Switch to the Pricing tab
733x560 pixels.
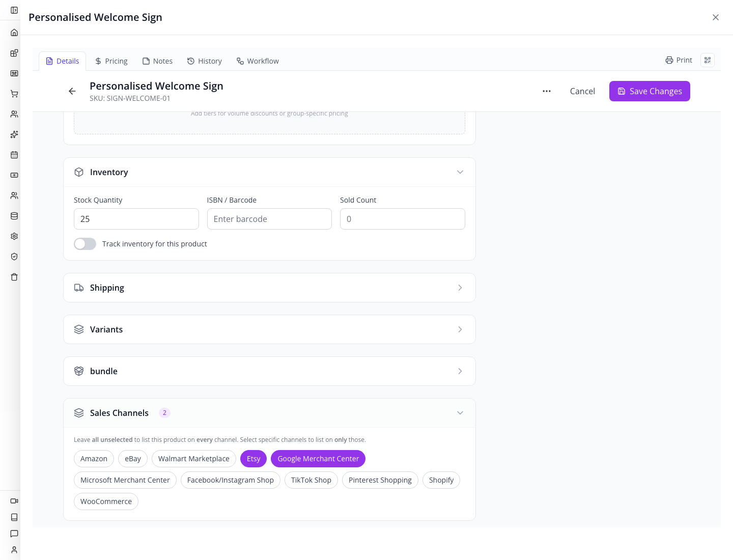click(x=111, y=61)
